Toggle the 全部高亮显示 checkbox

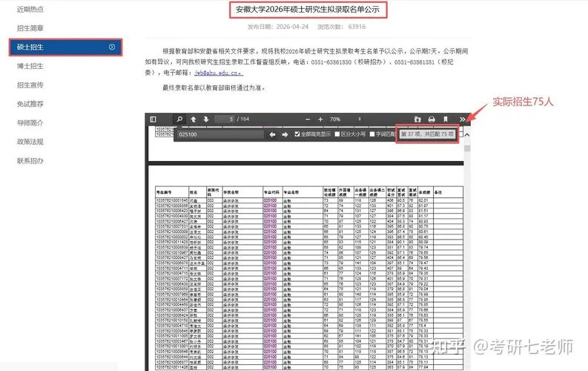tap(297, 134)
